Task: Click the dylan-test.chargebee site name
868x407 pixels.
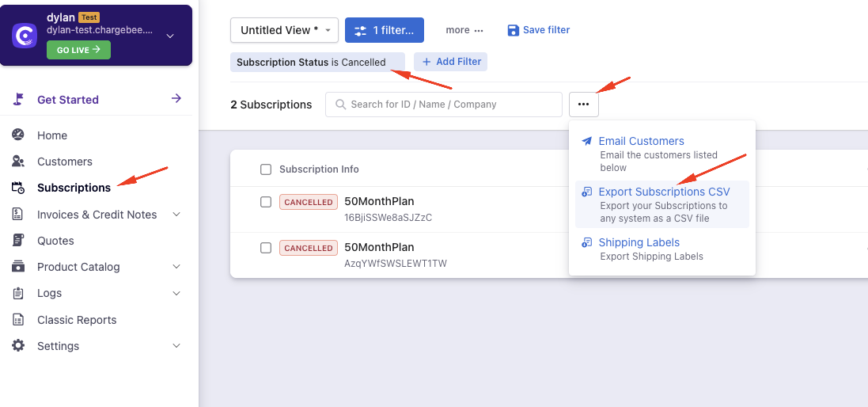Action: click(100, 29)
